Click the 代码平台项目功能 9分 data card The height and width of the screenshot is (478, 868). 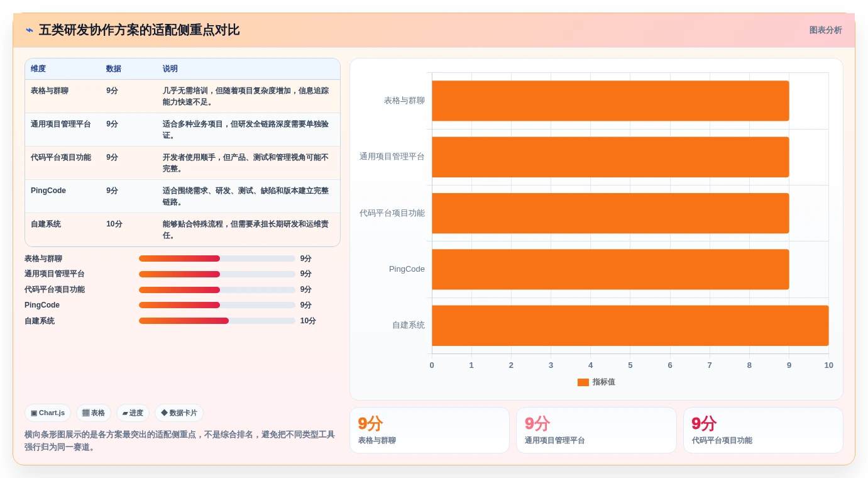pyautogui.click(x=763, y=430)
